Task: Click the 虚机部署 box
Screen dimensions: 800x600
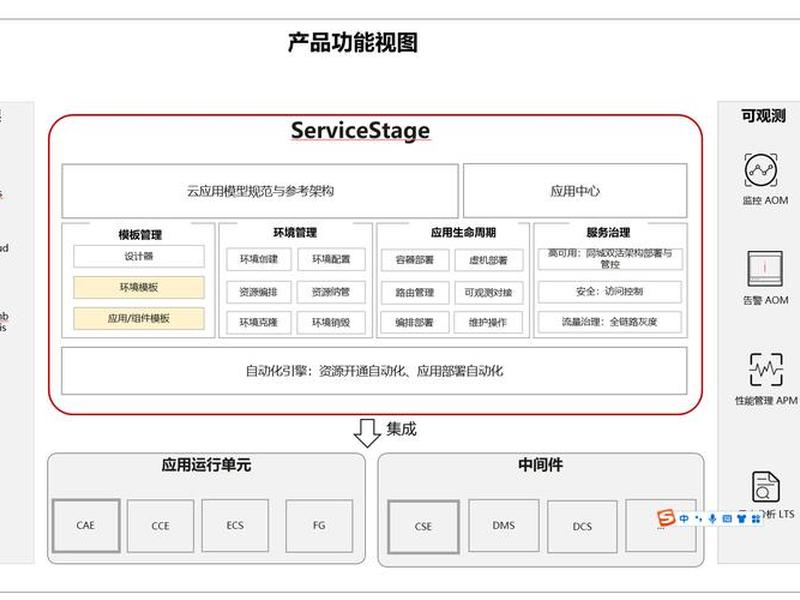Action: click(x=489, y=260)
